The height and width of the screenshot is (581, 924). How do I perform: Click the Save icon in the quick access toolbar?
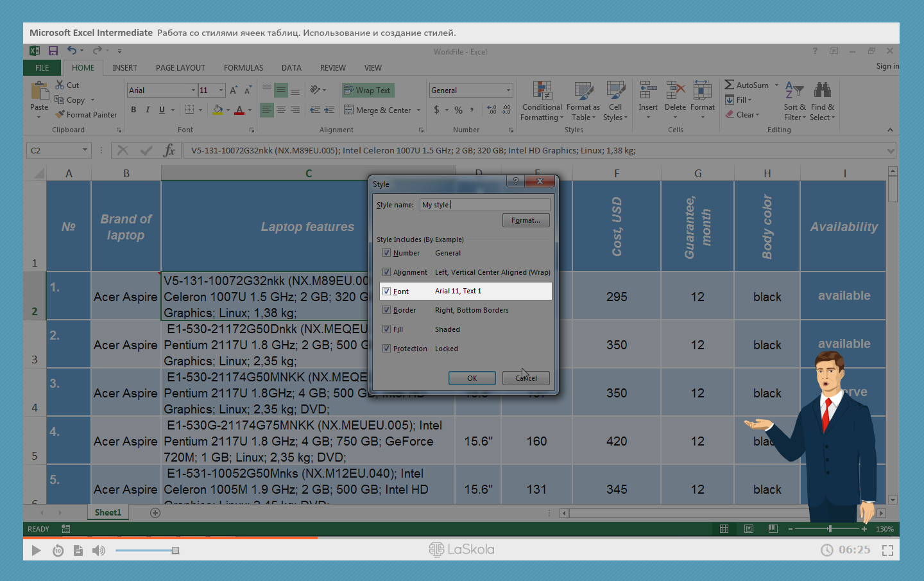53,51
